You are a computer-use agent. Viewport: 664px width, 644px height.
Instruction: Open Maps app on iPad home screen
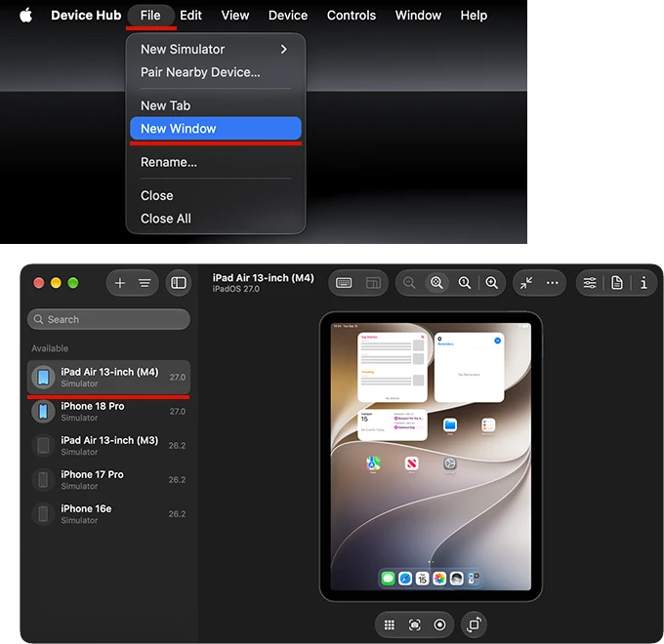(x=373, y=463)
